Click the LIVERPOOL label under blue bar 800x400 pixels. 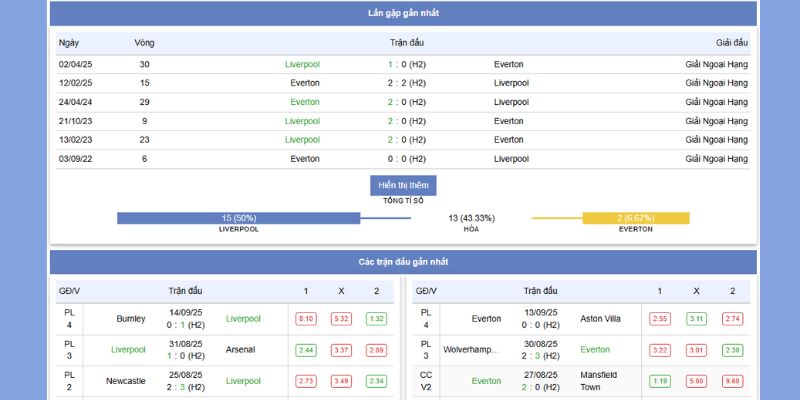[239, 230]
